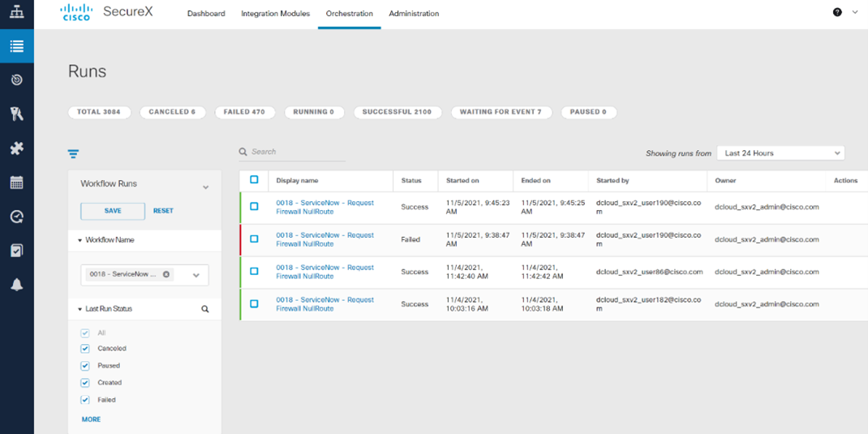Open the Last 24 Hours time range dropdown

[x=780, y=153]
